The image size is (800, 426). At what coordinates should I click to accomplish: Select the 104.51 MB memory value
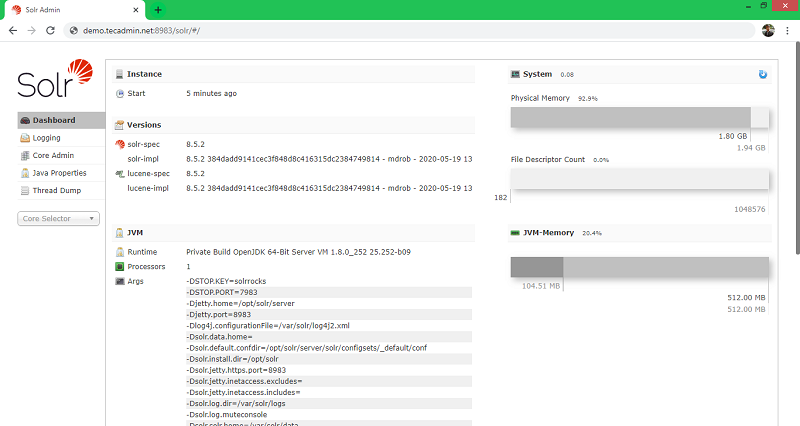[541, 286]
